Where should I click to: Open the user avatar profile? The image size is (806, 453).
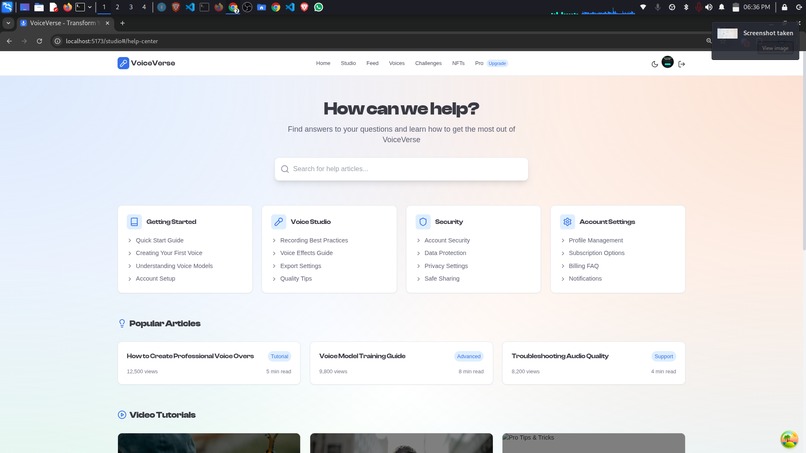[x=667, y=62]
